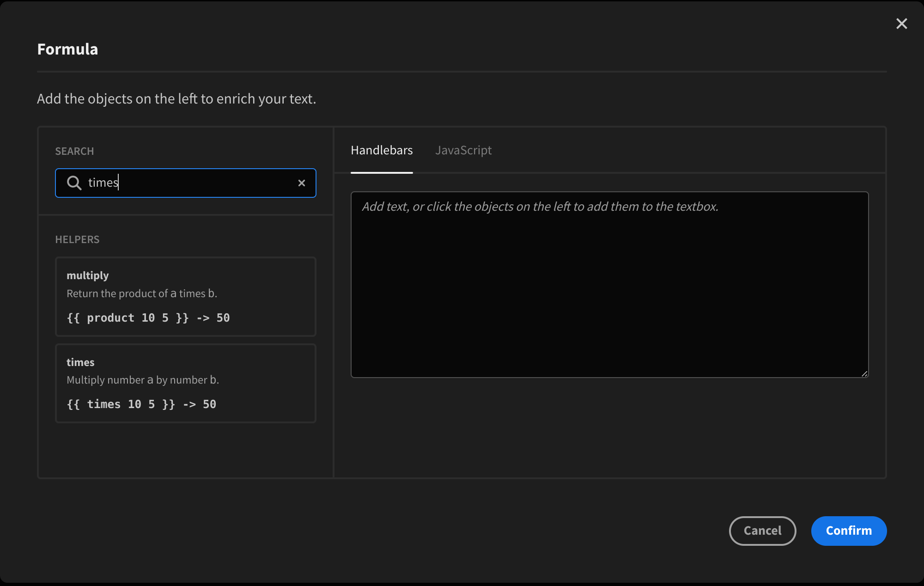Click the times helper description text

coord(143,379)
